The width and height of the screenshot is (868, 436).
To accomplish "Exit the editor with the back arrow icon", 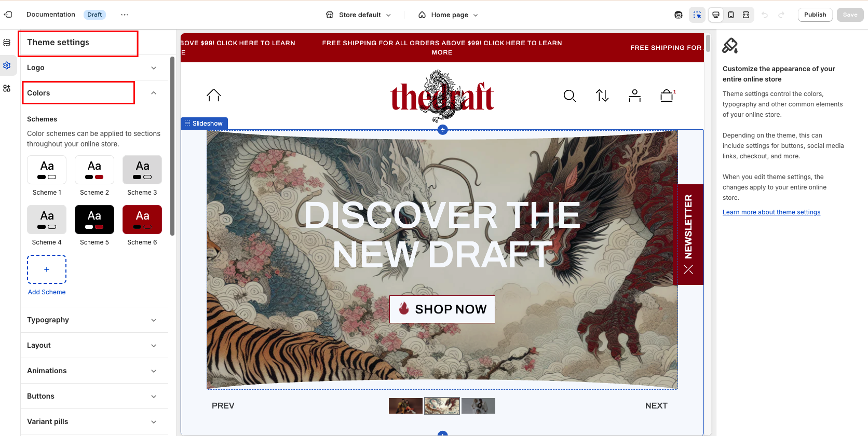I will click(8, 15).
